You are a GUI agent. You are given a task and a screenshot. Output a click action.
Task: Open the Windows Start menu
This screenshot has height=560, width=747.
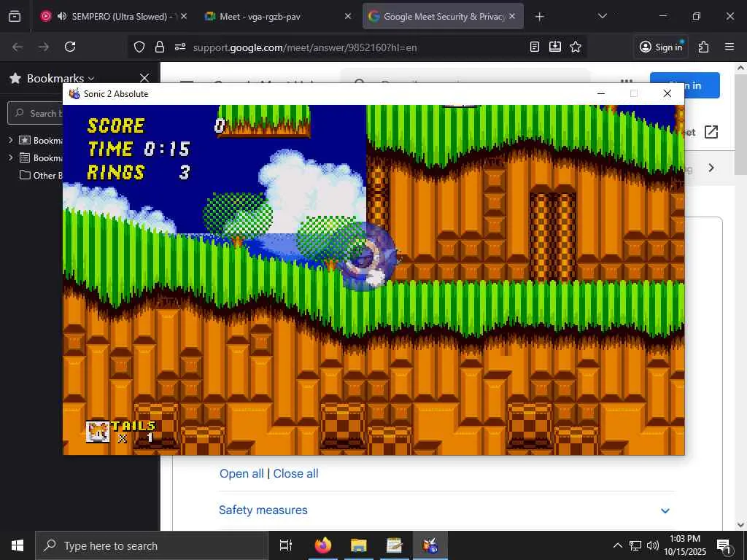point(18,545)
